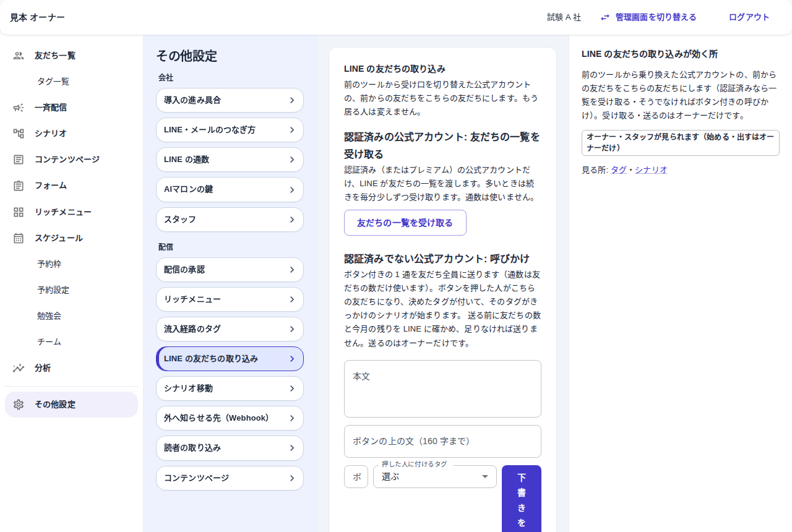The image size is (792, 532).
Task: Click the gear icon beside その他設定
Action: [19, 405]
